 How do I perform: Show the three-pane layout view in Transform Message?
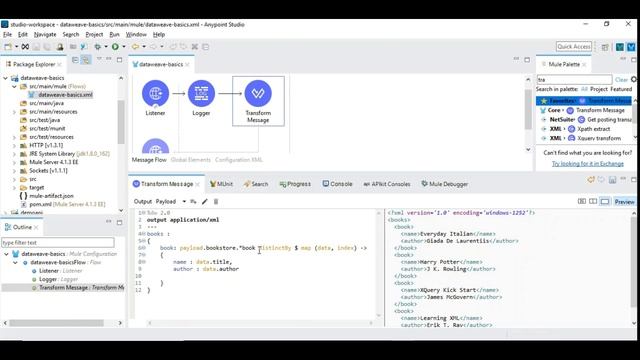pyautogui.click(x=582, y=202)
